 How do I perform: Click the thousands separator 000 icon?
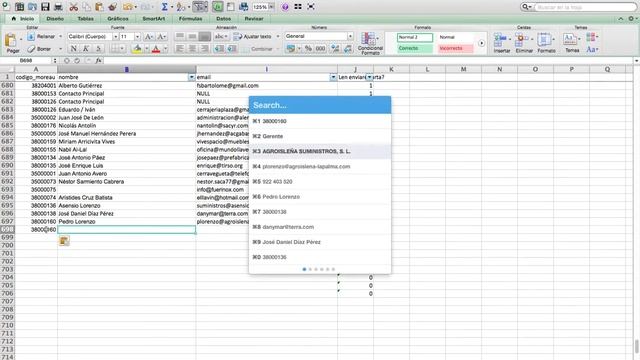320,49
